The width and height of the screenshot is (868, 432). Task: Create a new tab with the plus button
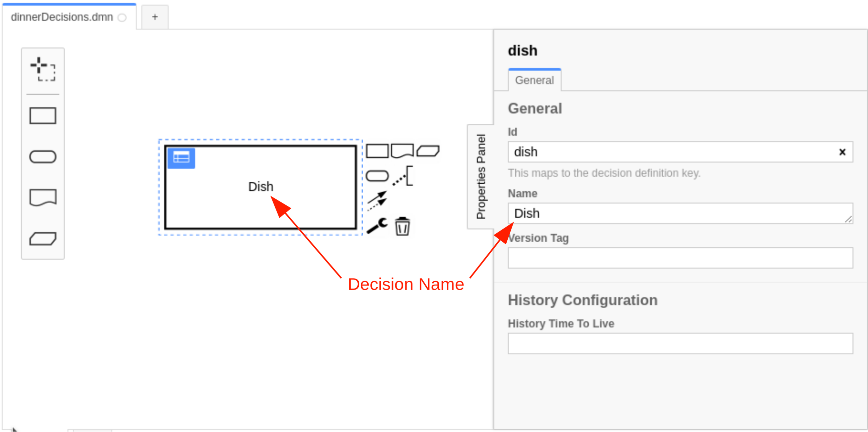(x=154, y=16)
